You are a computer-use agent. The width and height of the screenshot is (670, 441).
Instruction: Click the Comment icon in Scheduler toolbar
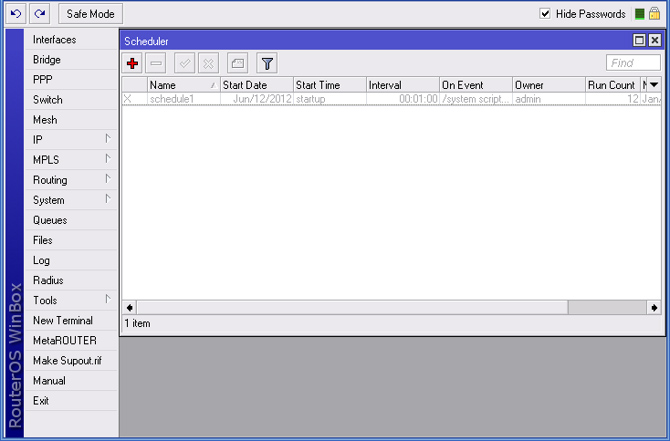(237, 64)
